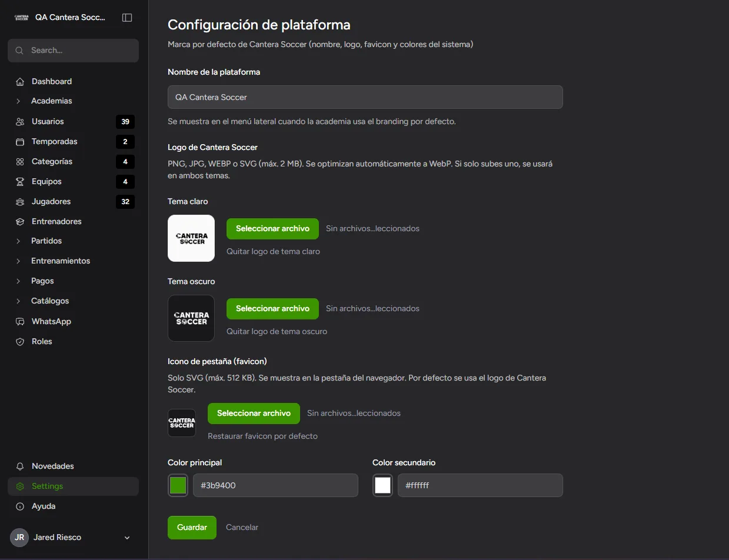The height and width of the screenshot is (560, 729).
Task: Click the Entrenadores graduation cap icon
Action: point(20,222)
